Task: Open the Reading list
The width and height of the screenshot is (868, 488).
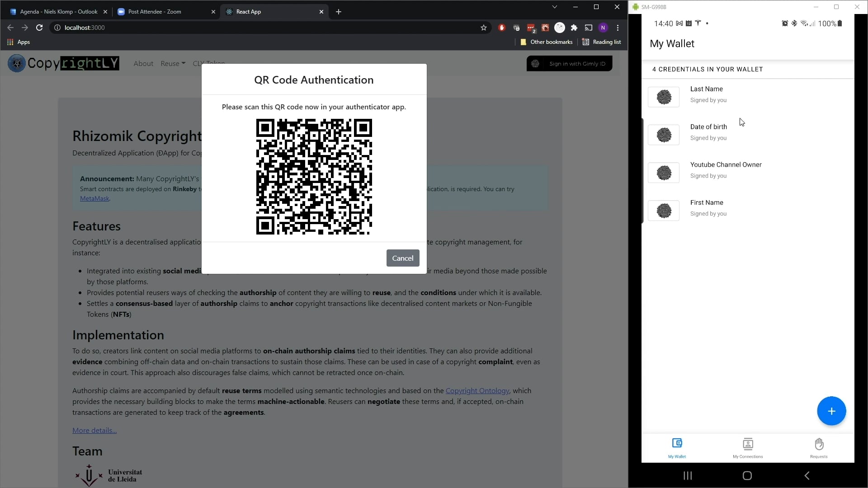Action: tap(602, 42)
